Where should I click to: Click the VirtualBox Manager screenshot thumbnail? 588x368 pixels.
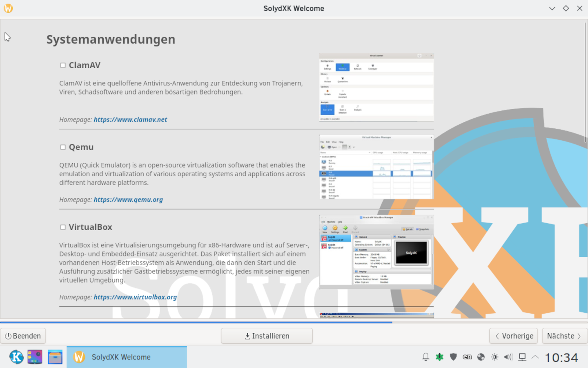click(376, 251)
